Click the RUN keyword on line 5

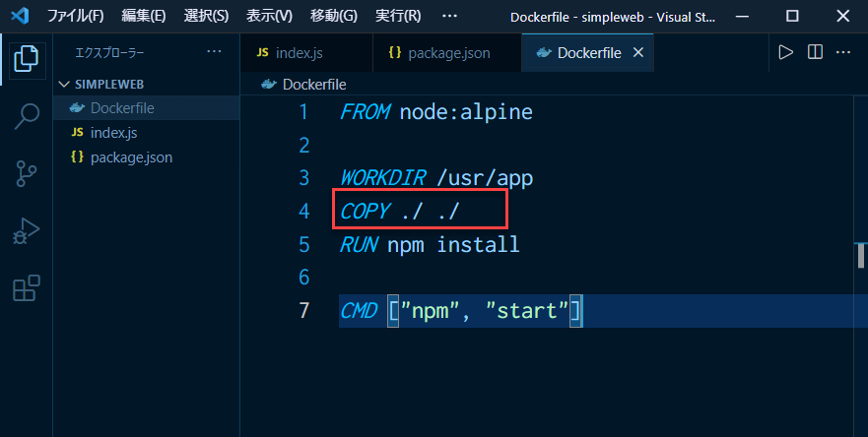click(x=360, y=244)
